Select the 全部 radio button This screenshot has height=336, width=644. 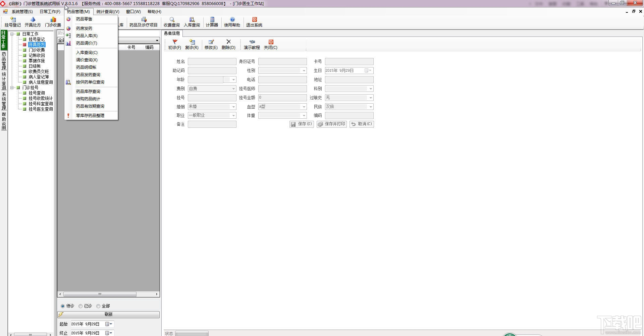click(98, 306)
